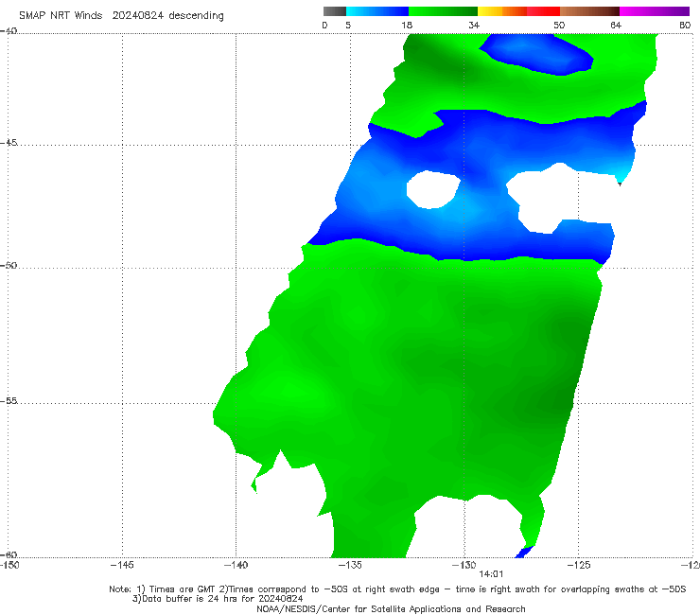The height and width of the screenshot is (615, 700).
Task: Select the blue 5–18 color bar segment
Action: [x=377, y=11]
